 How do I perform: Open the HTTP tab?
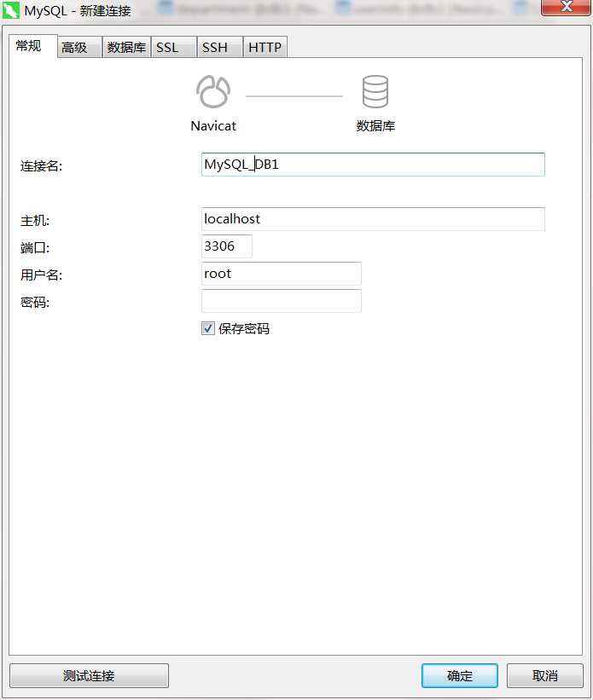click(x=265, y=48)
